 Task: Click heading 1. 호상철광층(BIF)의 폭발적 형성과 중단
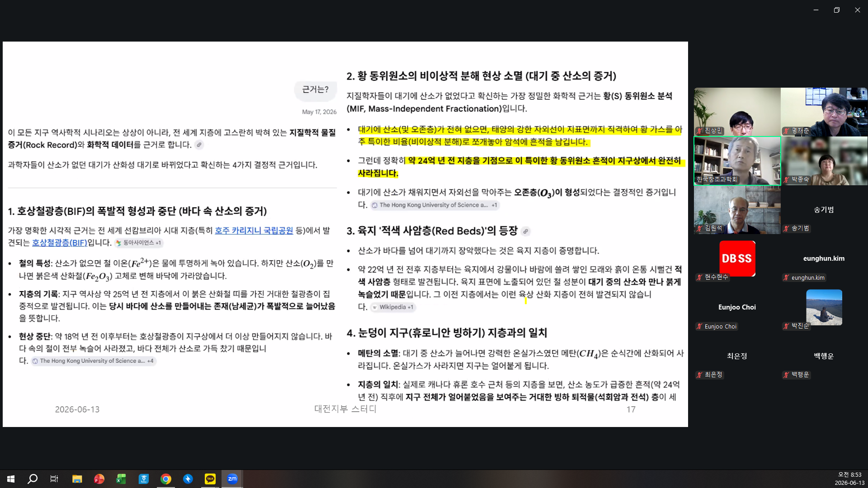[137, 211]
